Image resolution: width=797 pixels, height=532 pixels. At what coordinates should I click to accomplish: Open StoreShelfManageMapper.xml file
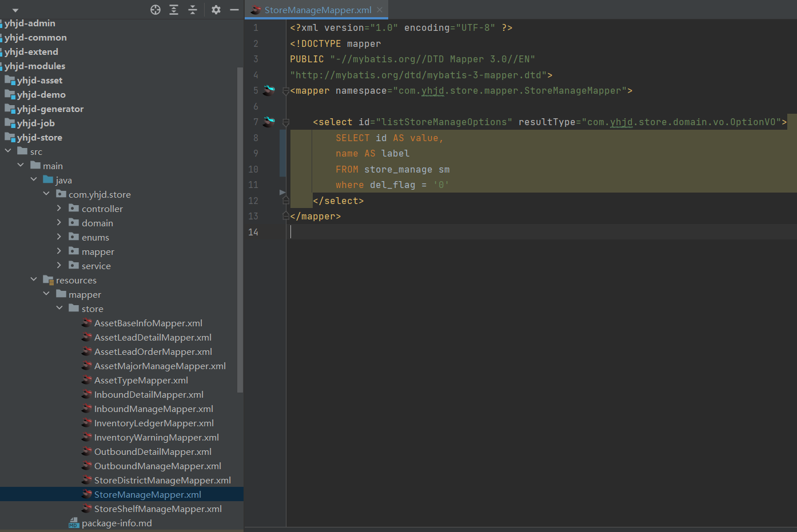[x=158, y=509]
